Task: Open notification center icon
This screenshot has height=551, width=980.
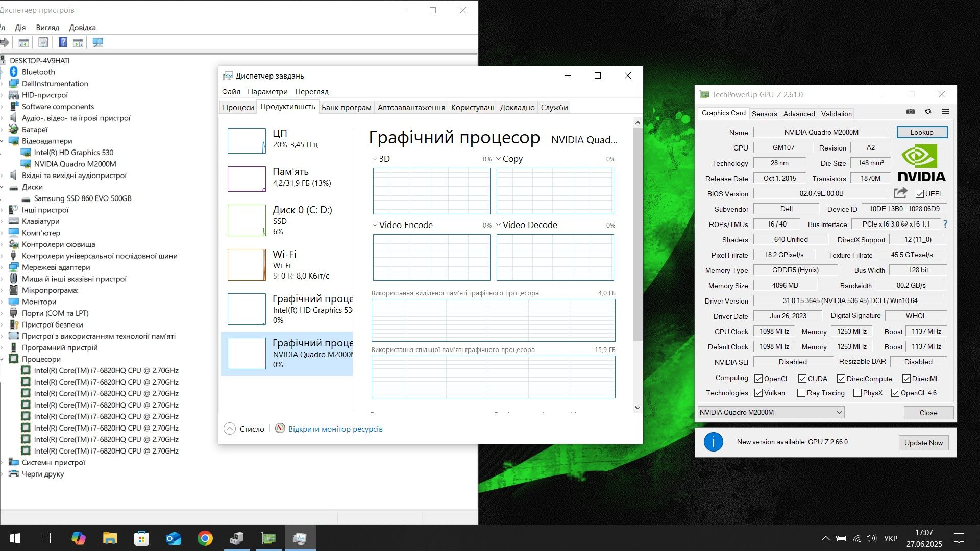Action: point(959,538)
